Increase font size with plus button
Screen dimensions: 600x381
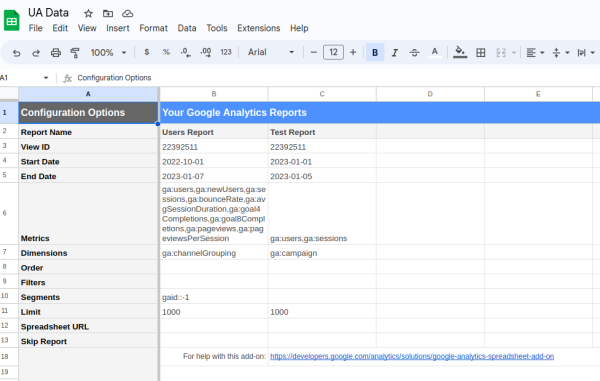tap(353, 52)
